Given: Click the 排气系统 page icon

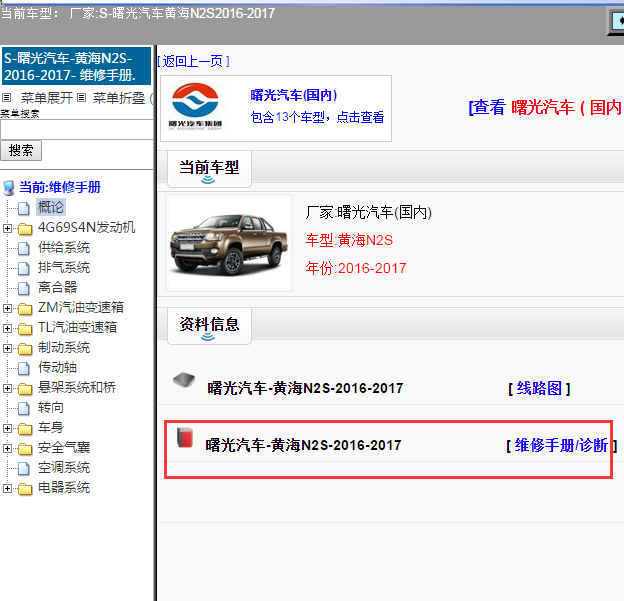Looking at the screenshot, I should 23,268.
